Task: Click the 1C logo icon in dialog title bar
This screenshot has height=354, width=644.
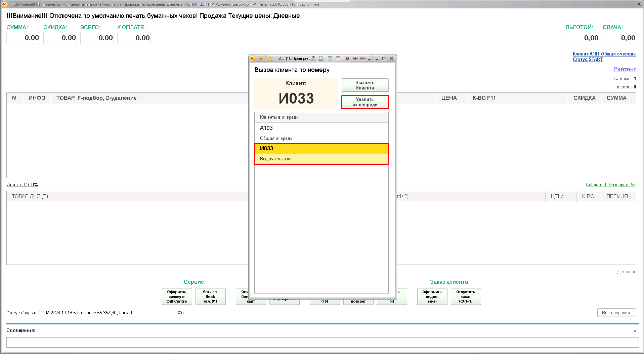Action: tap(253, 58)
